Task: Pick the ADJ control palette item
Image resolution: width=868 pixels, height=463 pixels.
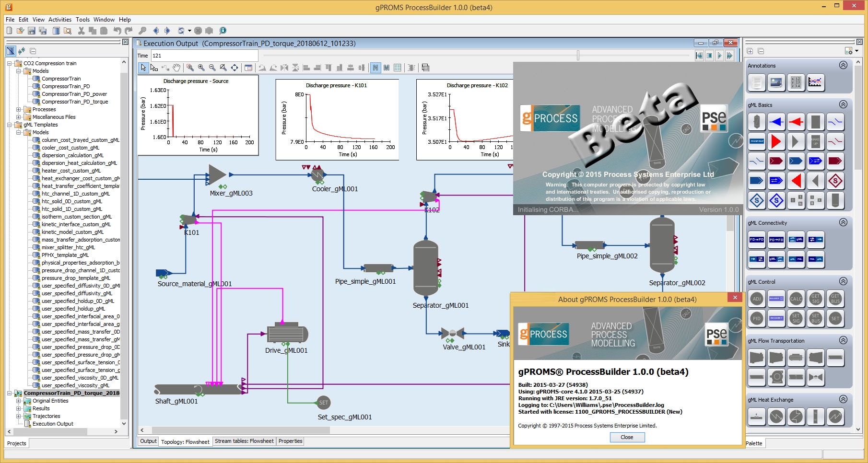Action: pos(757,299)
